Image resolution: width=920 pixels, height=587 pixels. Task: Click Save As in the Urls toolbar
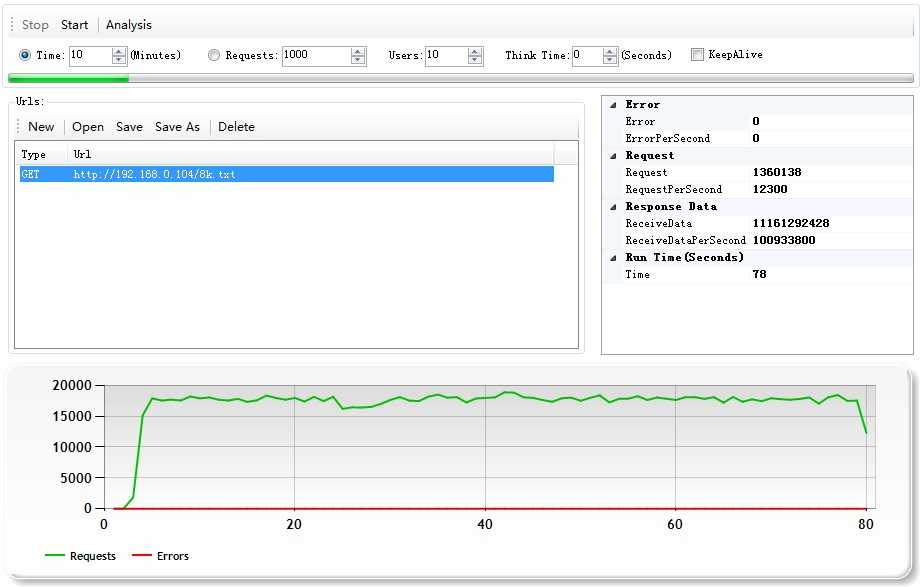177,127
